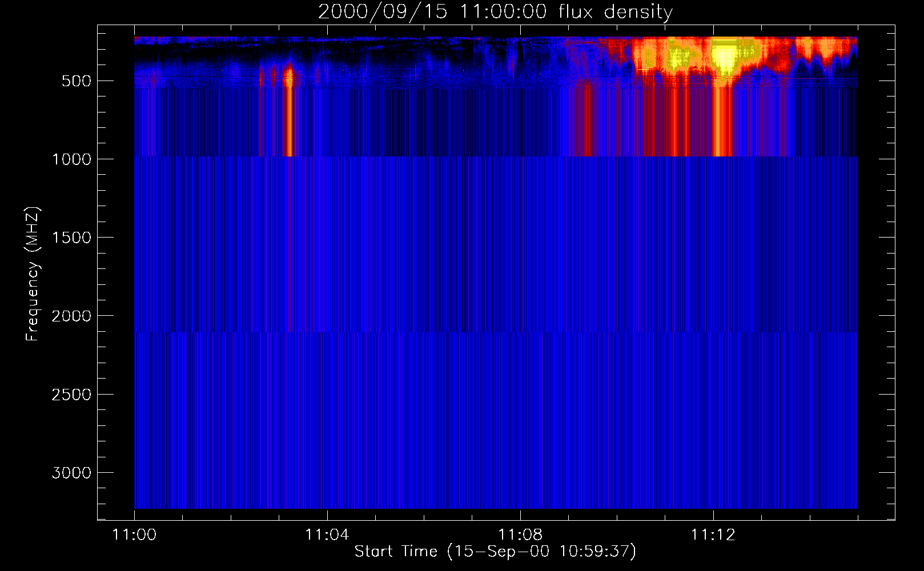Image resolution: width=924 pixels, height=571 pixels.
Task: Click the "Frequency (MHZ)" y-axis label
Action: pos(33,274)
